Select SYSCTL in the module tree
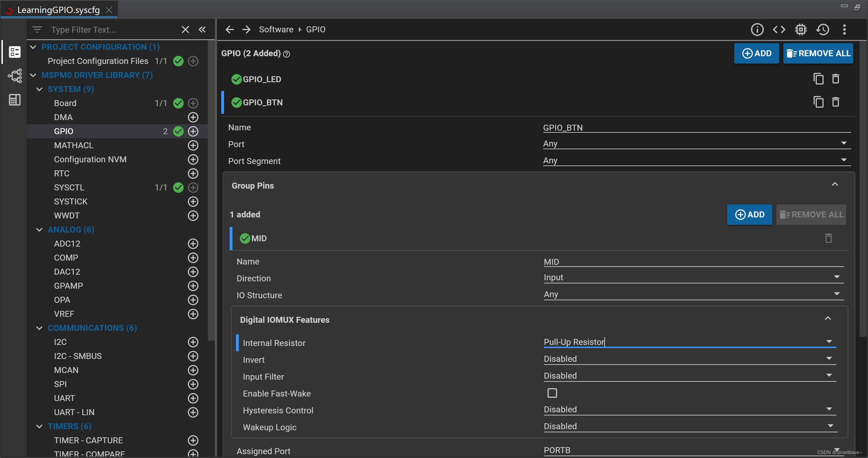868x458 pixels. 69,188
